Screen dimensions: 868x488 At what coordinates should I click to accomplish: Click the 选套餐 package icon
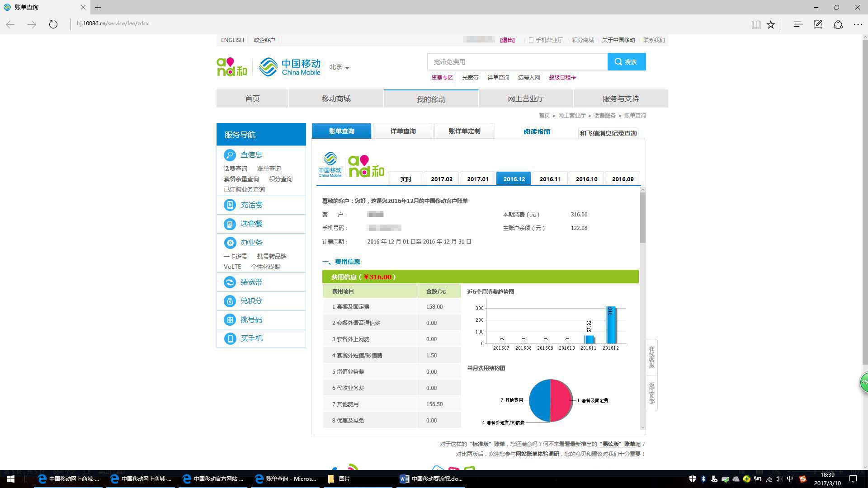tap(230, 224)
